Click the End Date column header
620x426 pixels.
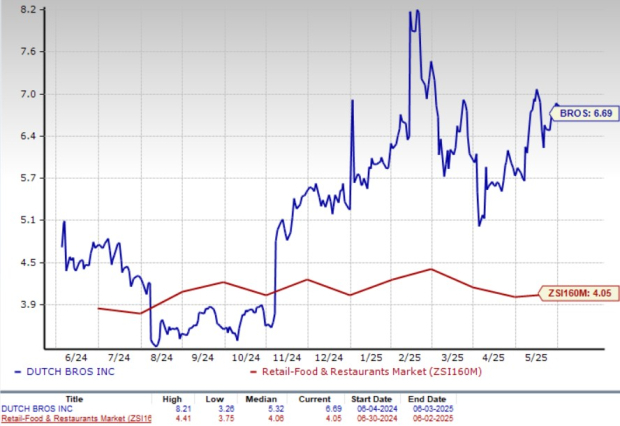click(x=427, y=399)
